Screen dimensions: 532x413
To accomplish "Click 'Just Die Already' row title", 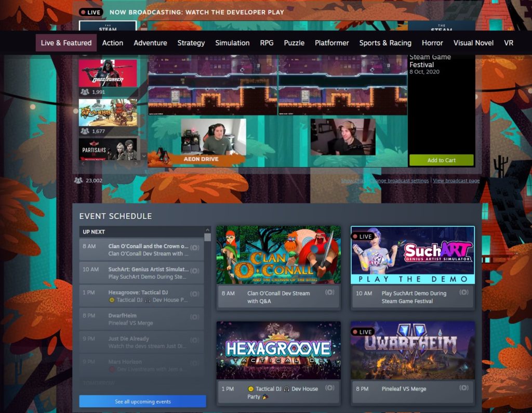I will 129,339.
